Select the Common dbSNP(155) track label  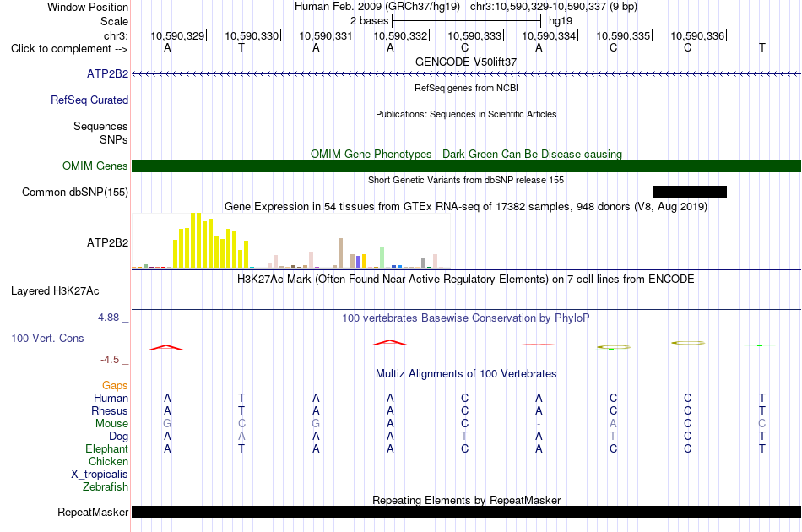tap(75, 193)
